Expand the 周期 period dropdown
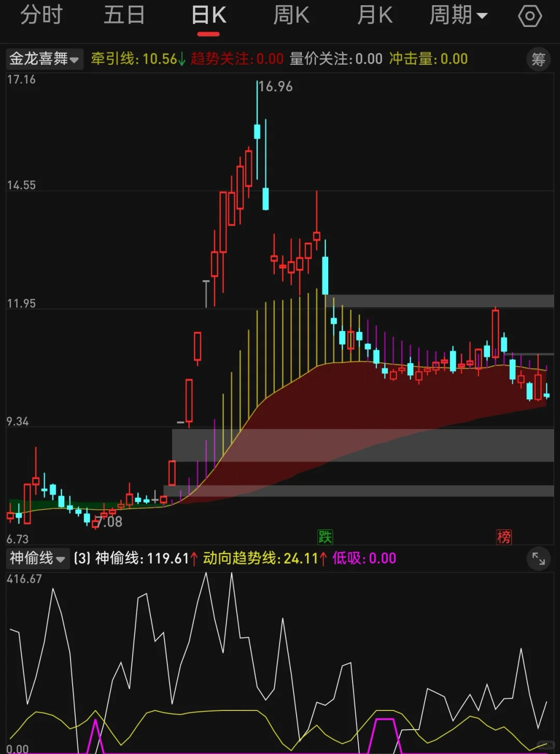 point(458,15)
